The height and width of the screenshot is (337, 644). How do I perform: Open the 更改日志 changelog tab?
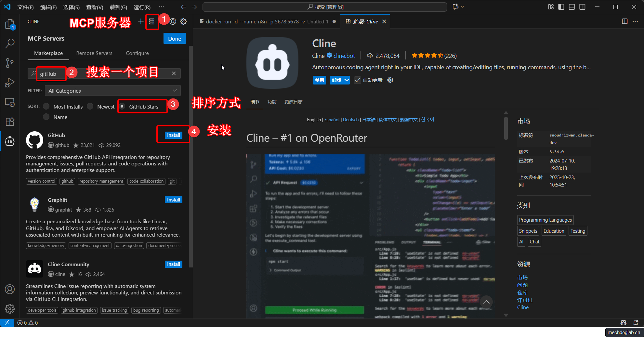tap(293, 102)
